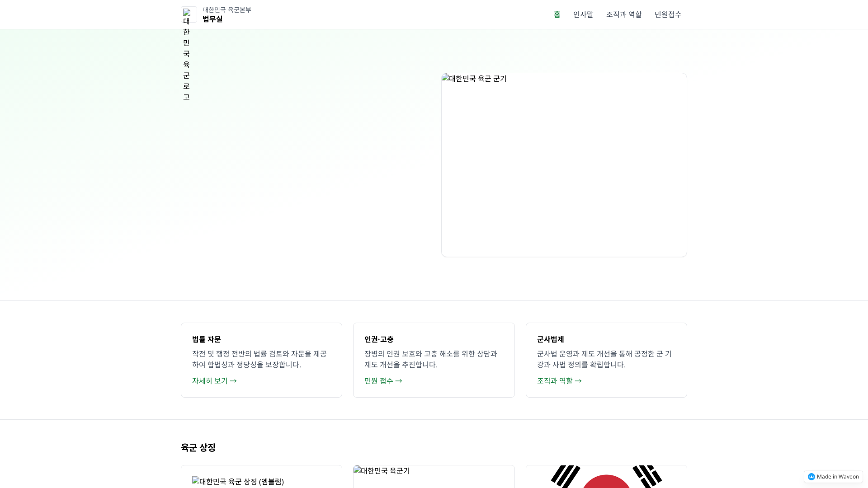This screenshot has height=488, width=868.
Task: Select 홈 in the navigation bar
Action: tap(557, 14)
